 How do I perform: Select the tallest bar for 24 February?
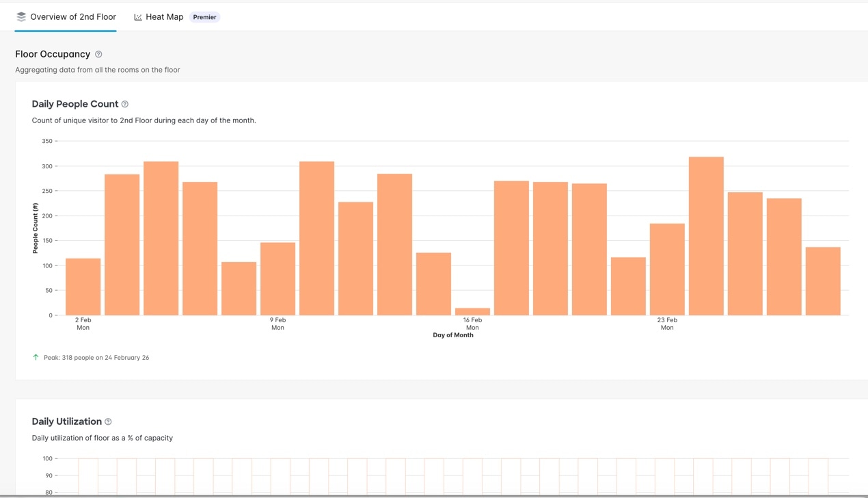pyautogui.click(x=706, y=236)
